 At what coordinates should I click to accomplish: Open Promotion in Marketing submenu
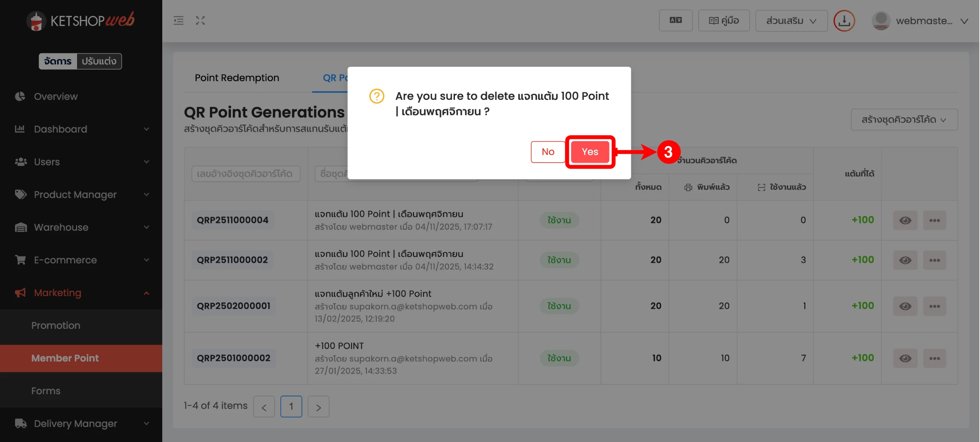pyautogui.click(x=56, y=325)
